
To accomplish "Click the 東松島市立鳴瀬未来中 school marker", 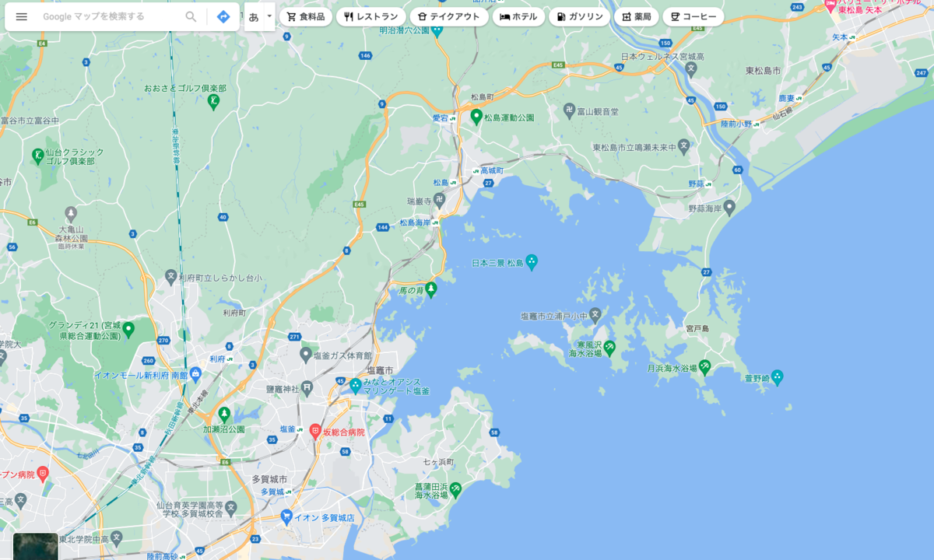I will coord(684,145).
